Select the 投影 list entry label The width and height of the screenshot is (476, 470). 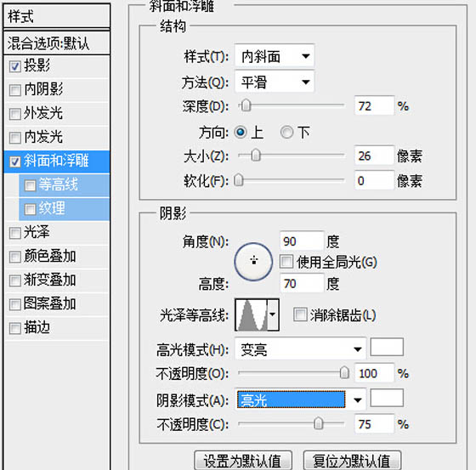[x=37, y=65]
